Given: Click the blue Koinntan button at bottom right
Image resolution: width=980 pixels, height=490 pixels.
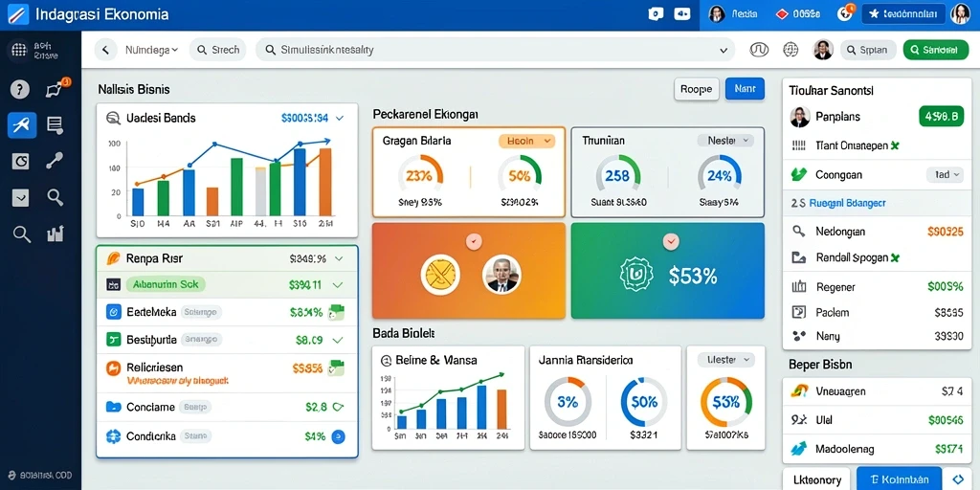Looking at the screenshot, I should [x=898, y=479].
